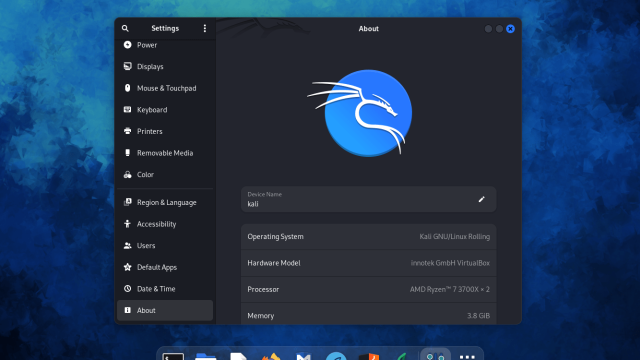Click the pencil icon to rename device
Screen dimensions: 640x360
482,199
